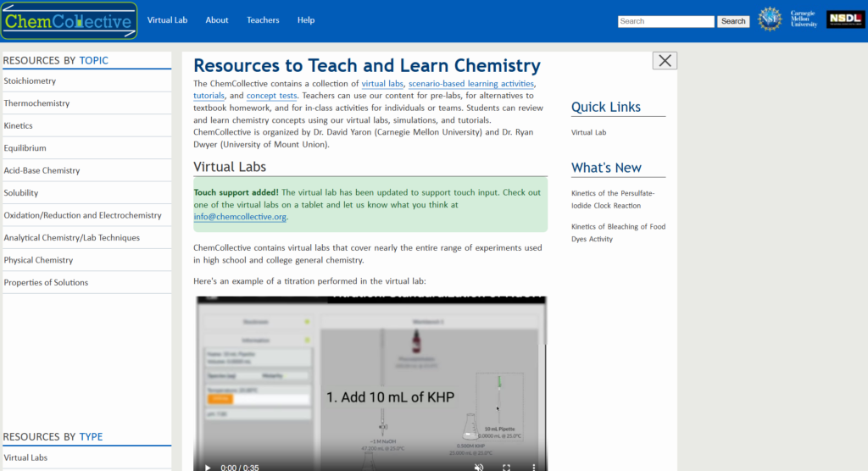Click the Resources to Teach and Learn Chemistry title

coord(366,65)
